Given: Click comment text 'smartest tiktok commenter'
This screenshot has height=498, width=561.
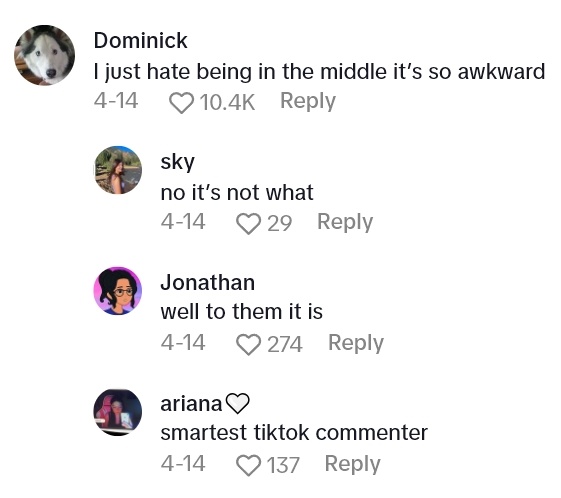Looking at the screenshot, I should click(294, 433).
